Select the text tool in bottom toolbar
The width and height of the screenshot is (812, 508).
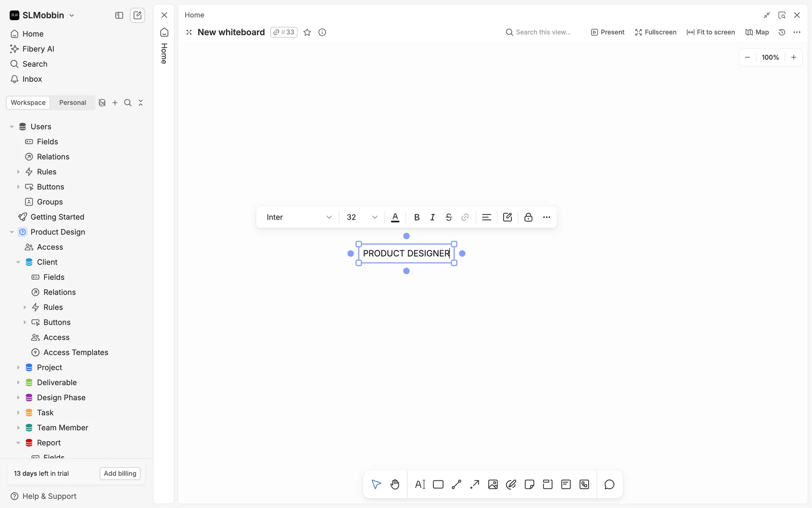[x=420, y=484]
